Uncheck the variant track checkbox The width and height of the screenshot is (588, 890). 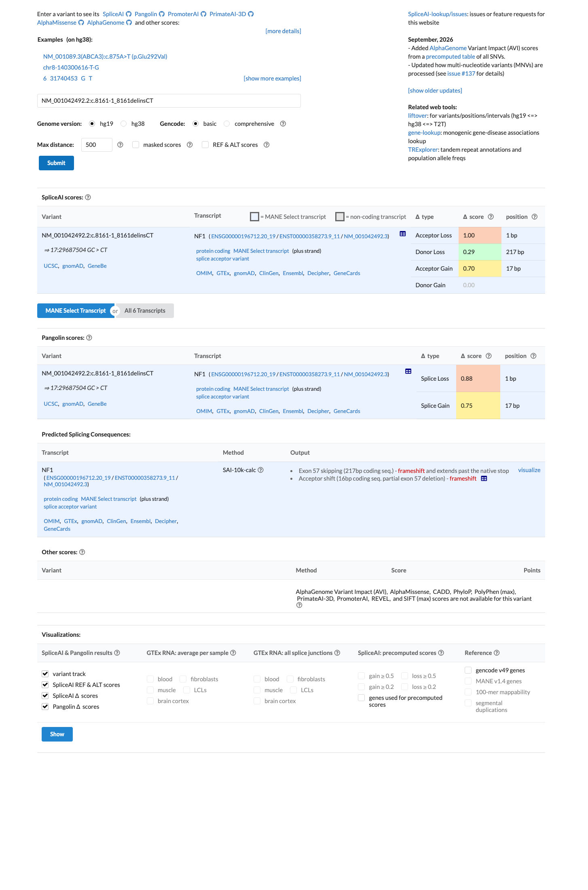click(x=45, y=674)
